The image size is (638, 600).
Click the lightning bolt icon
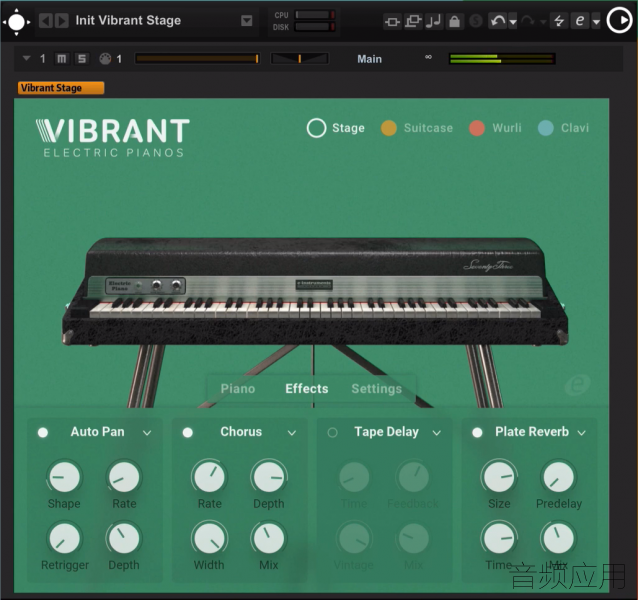pyautogui.click(x=559, y=21)
